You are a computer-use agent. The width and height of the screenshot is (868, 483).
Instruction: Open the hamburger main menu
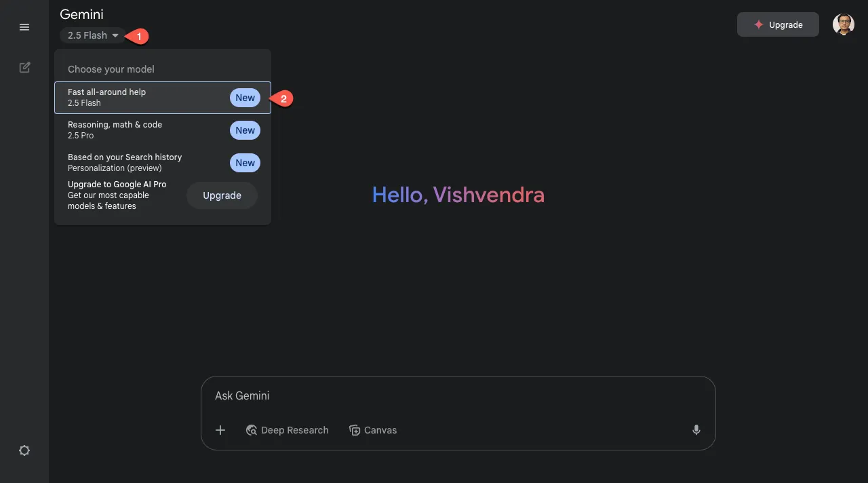[x=24, y=27]
